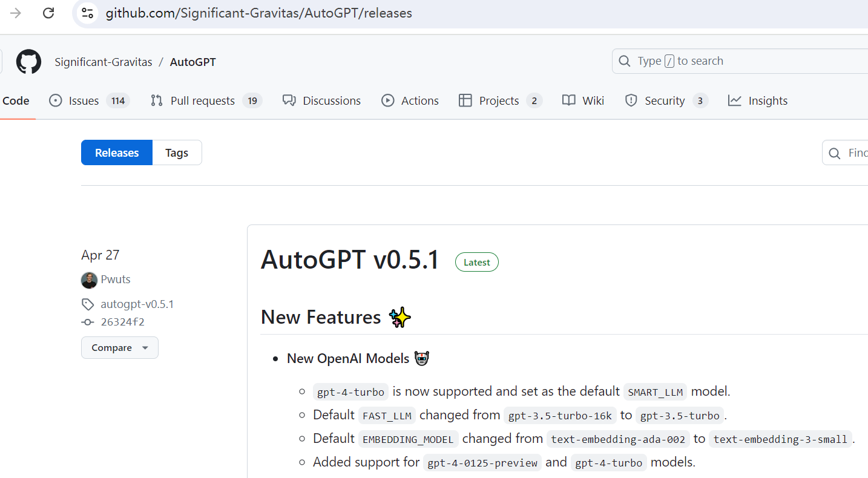Open the Significant-Gravitas owner link

pos(104,62)
